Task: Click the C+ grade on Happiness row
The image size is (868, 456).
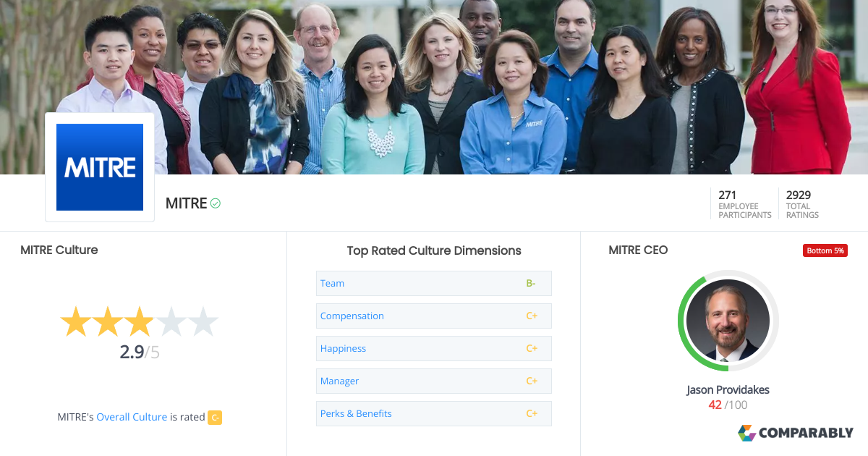Action: click(532, 348)
